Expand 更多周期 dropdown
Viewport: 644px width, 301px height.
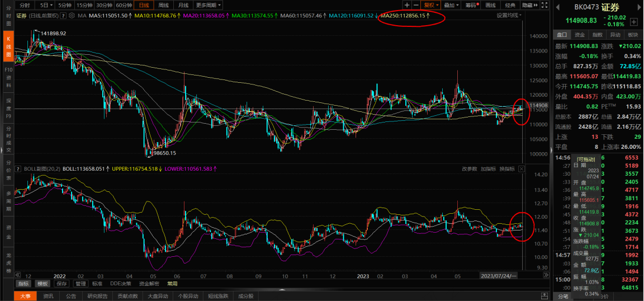[x=208, y=6]
